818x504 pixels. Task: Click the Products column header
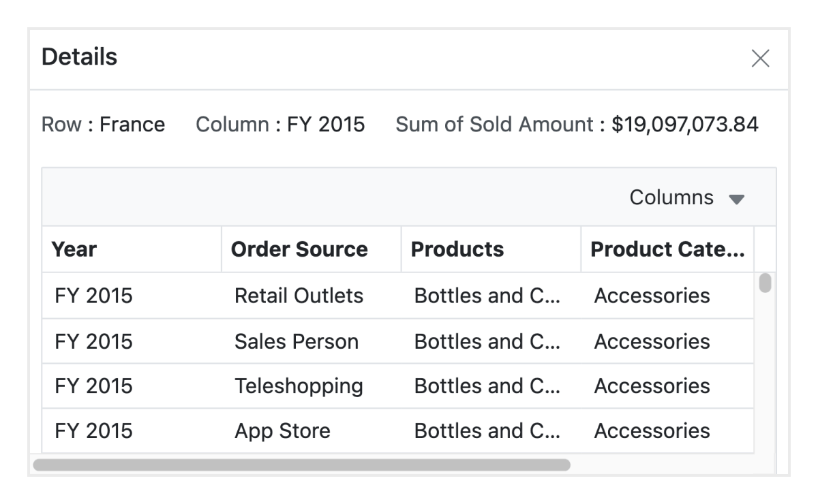point(457,249)
